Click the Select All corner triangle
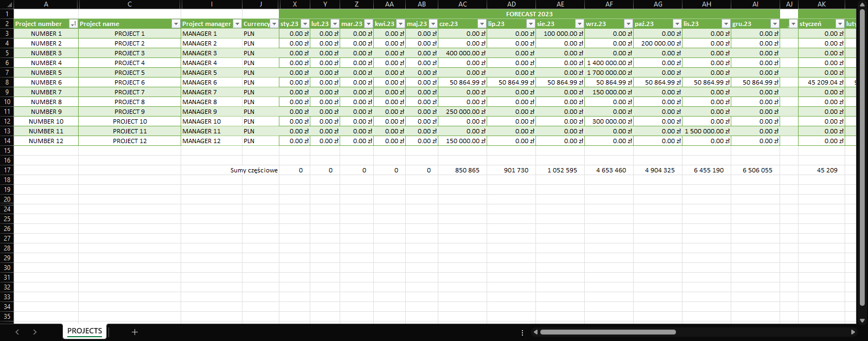 [9, 4]
